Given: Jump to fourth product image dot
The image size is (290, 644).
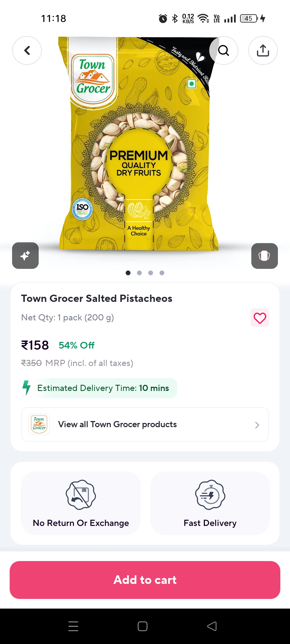Looking at the screenshot, I should click(x=162, y=273).
